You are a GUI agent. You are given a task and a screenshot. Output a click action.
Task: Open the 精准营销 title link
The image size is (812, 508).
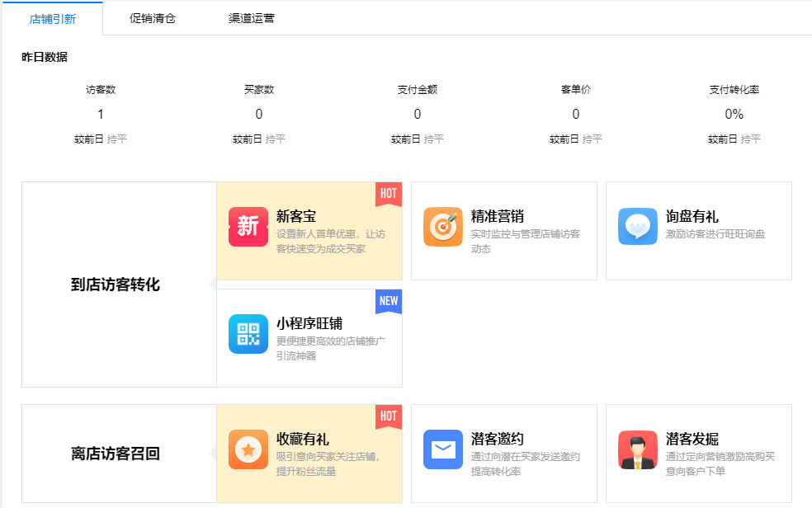(497, 217)
